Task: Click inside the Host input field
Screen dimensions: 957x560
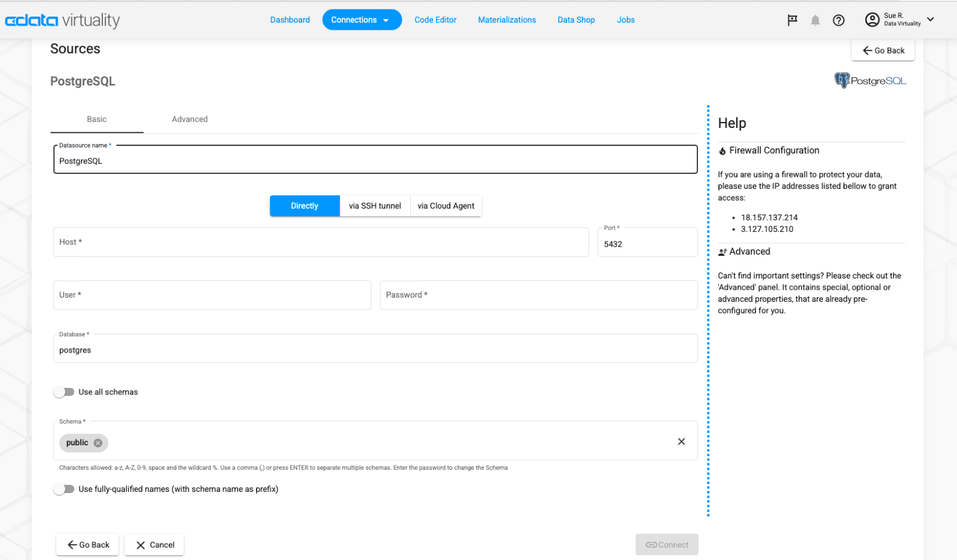Action: [x=321, y=242]
